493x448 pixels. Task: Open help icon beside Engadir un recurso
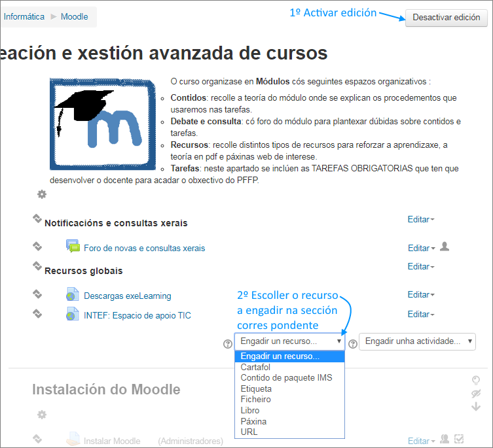coord(228,344)
